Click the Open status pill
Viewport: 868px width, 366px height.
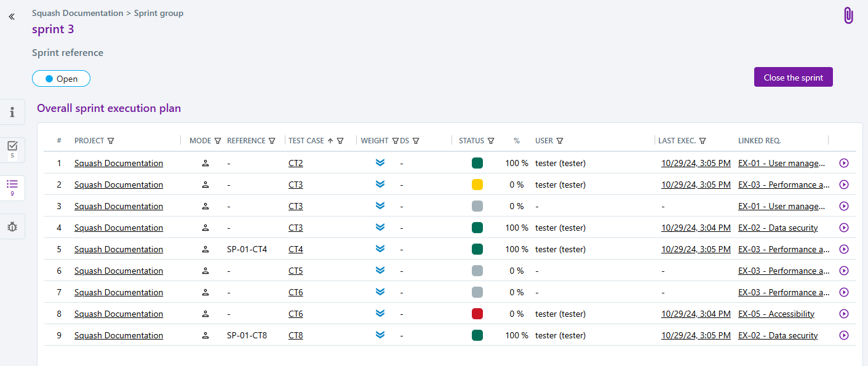pos(61,78)
